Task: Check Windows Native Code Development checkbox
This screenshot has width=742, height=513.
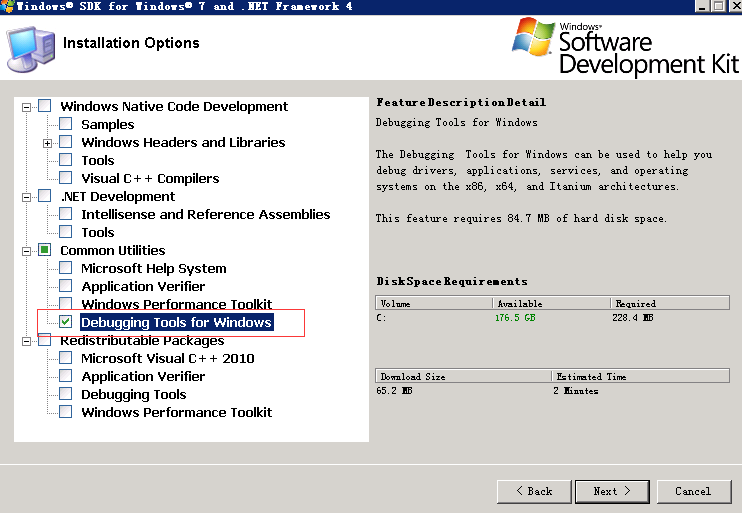Action: (44, 106)
